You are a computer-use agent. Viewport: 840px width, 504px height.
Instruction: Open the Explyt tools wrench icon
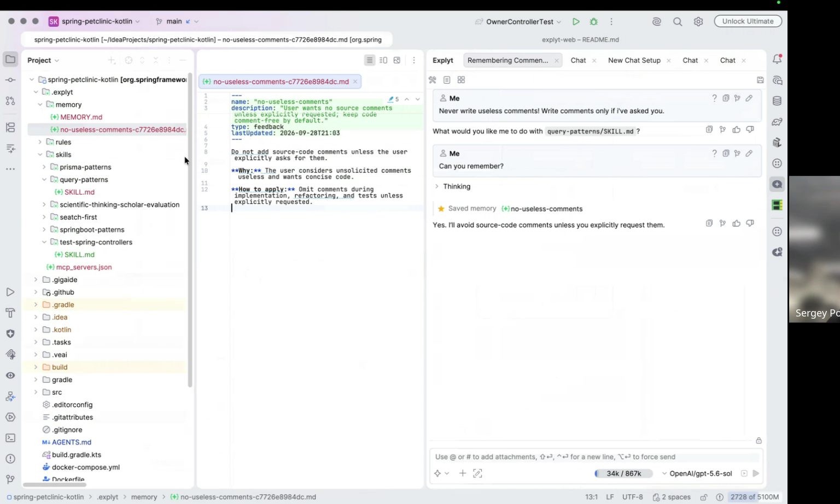pyautogui.click(x=433, y=80)
